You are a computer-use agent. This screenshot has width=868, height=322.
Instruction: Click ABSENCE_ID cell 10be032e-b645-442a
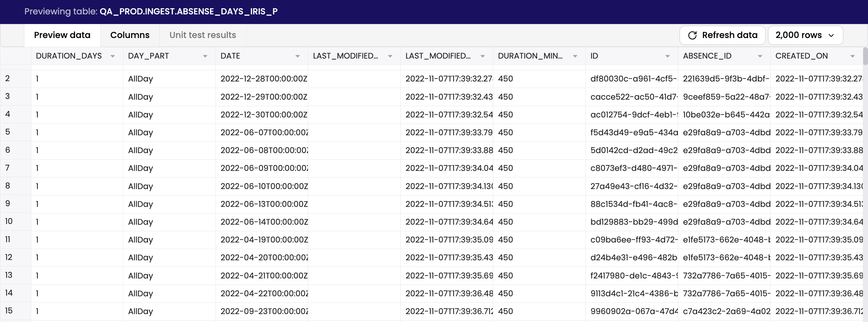point(724,115)
